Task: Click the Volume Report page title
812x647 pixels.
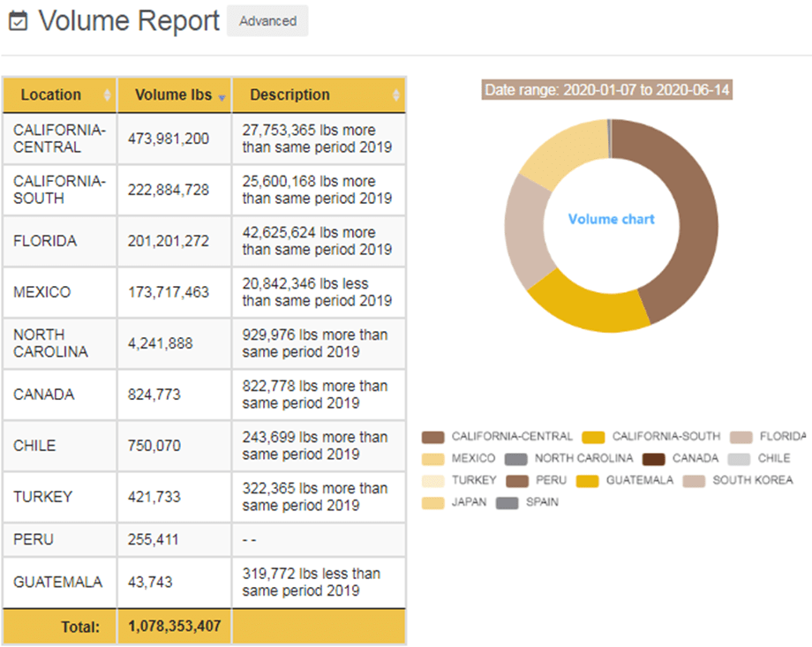Action: coord(130,21)
